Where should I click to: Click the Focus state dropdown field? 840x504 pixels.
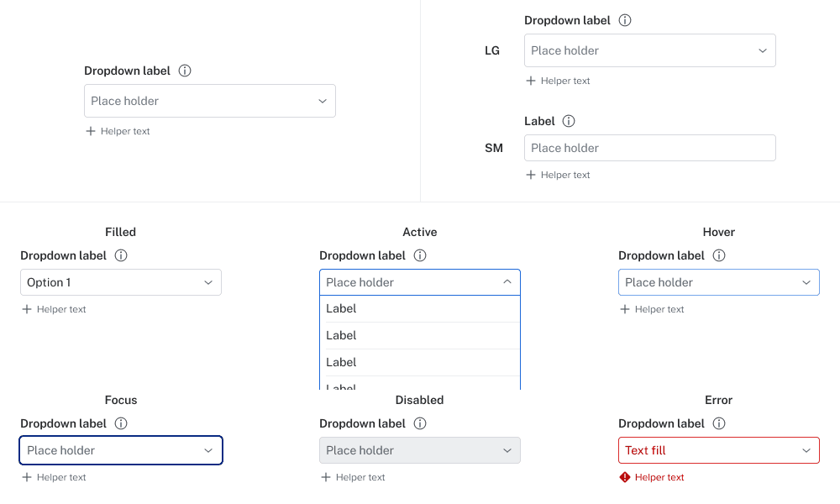(121, 450)
